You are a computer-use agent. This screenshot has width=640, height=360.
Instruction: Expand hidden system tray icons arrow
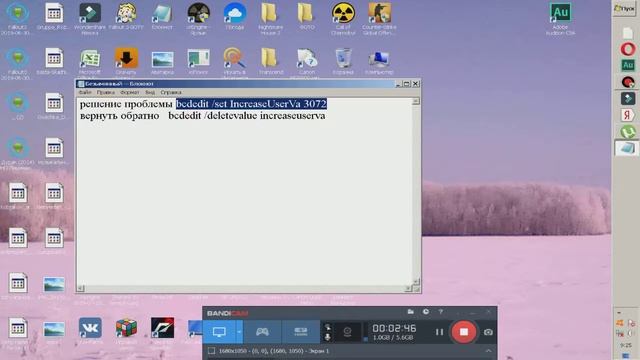pos(619,313)
